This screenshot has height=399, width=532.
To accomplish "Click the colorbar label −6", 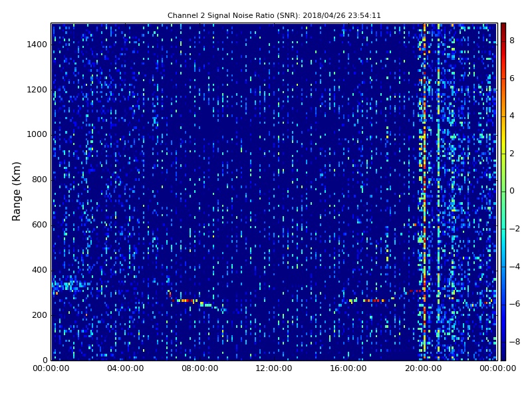I will click(x=515, y=304).
